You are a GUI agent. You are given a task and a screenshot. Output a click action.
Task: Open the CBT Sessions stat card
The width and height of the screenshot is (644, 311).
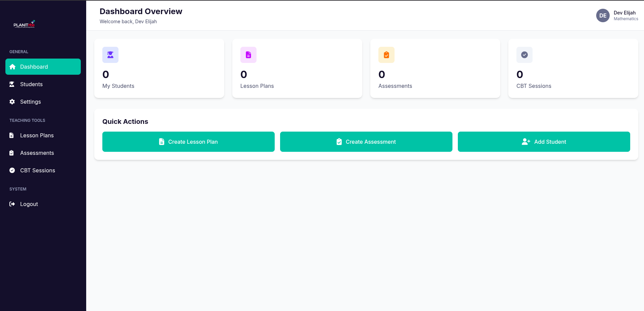coord(573,68)
